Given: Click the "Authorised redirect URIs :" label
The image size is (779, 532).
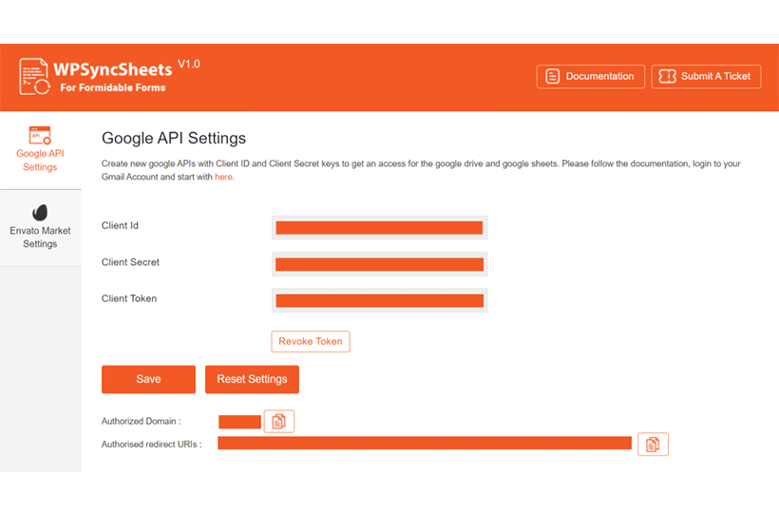Looking at the screenshot, I should [x=152, y=445].
